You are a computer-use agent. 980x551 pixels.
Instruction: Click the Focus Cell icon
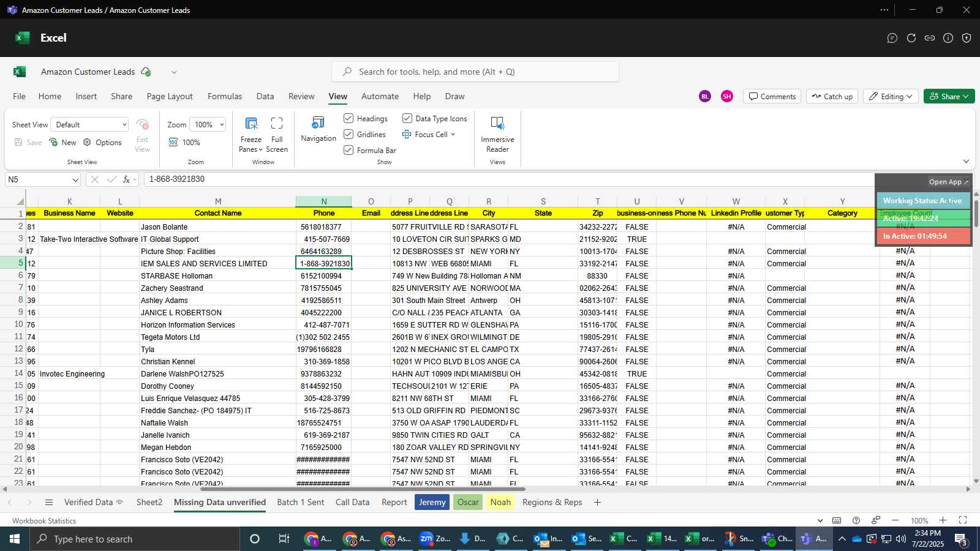click(407, 134)
